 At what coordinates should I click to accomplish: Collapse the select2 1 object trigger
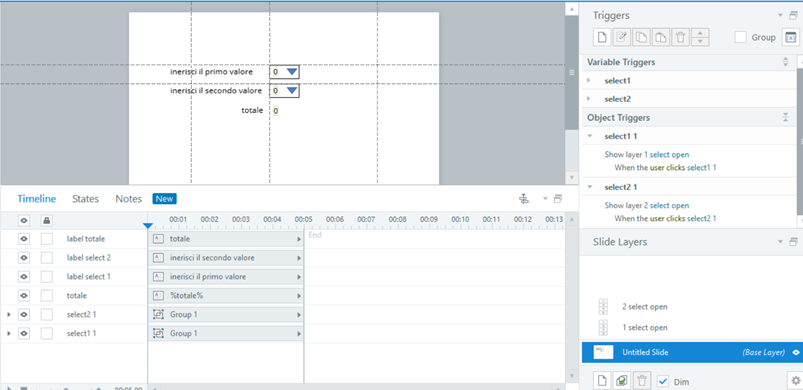pos(589,187)
